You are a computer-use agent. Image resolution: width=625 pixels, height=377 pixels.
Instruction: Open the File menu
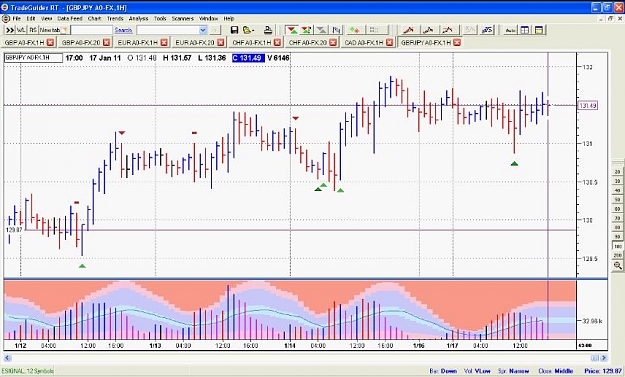(x=17, y=19)
